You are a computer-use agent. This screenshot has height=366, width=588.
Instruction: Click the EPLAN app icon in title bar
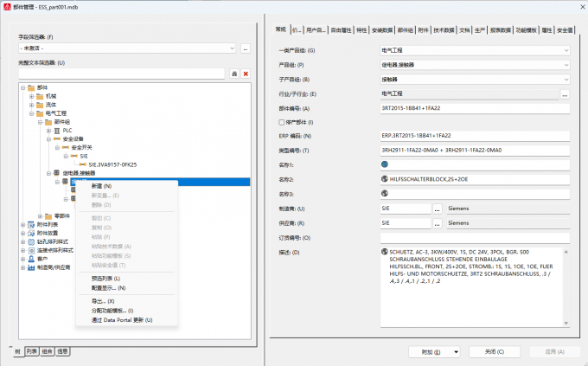7,7
